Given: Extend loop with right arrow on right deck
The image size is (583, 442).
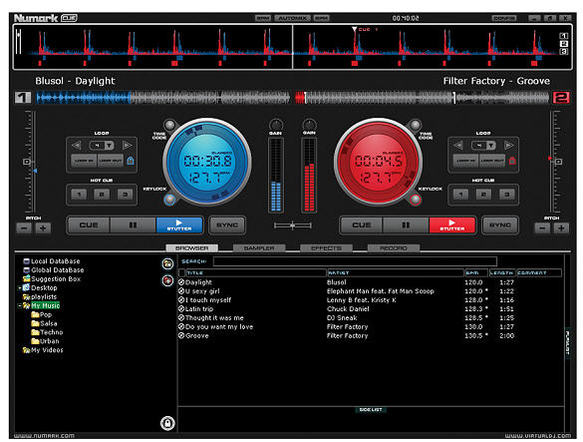Looking at the screenshot, I should pyautogui.click(x=509, y=145).
